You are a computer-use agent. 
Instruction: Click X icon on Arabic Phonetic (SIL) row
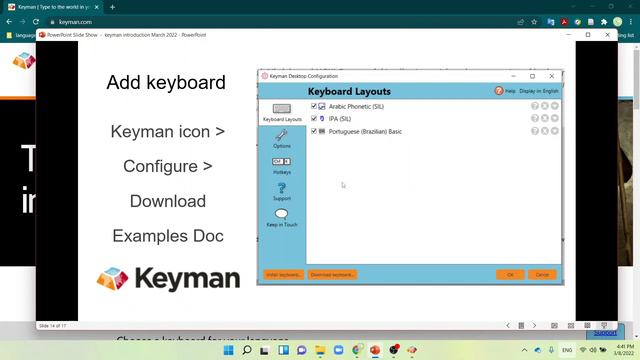click(544, 106)
